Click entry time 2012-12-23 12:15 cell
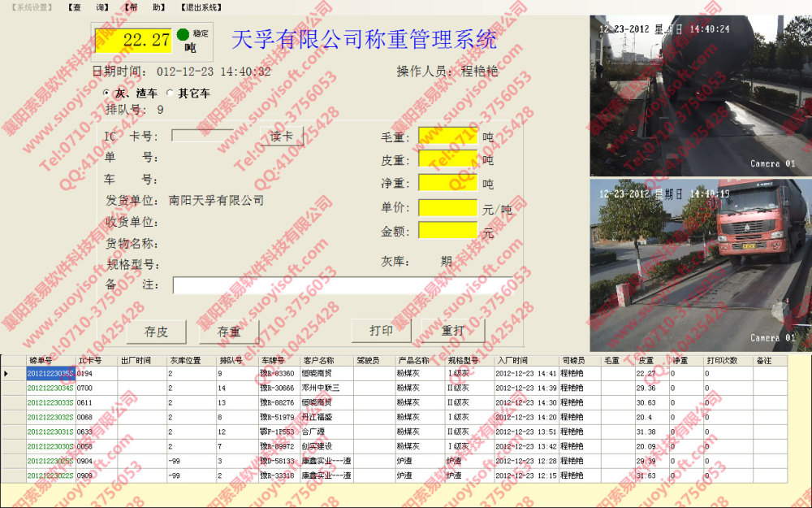 click(x=527, y=475)
